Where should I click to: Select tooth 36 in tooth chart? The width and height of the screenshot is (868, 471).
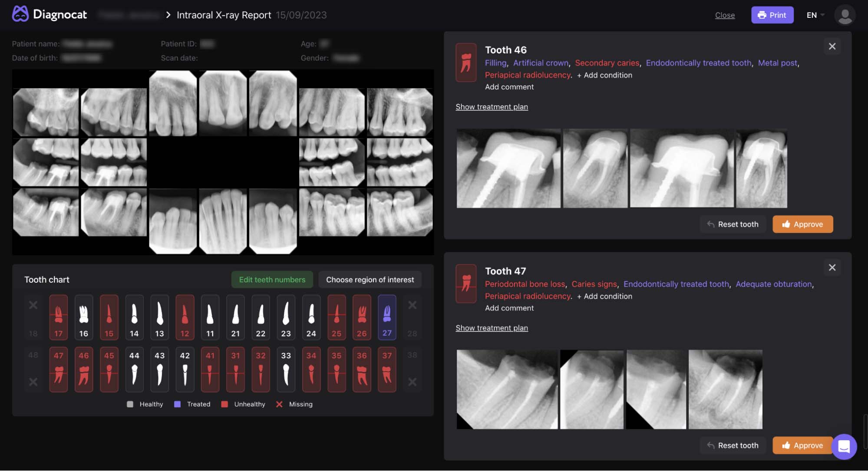(x=362, y=369)
